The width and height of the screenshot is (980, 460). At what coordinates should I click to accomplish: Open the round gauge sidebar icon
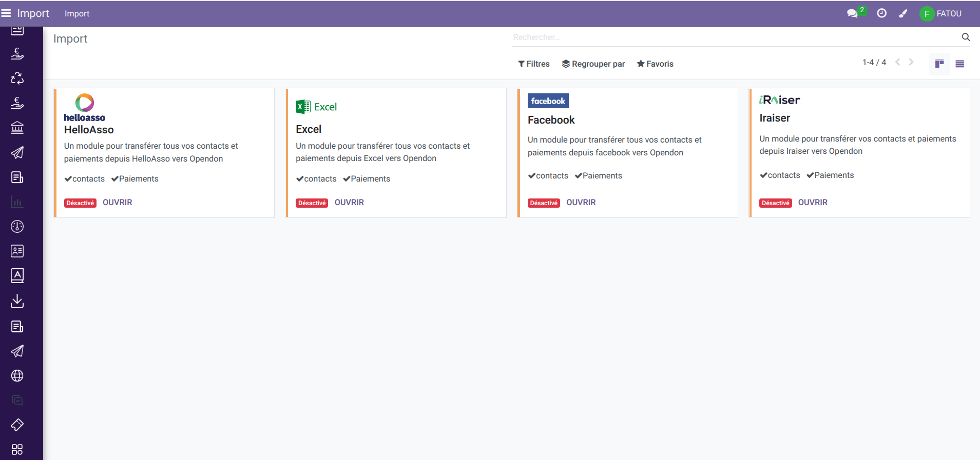[17, 227]
